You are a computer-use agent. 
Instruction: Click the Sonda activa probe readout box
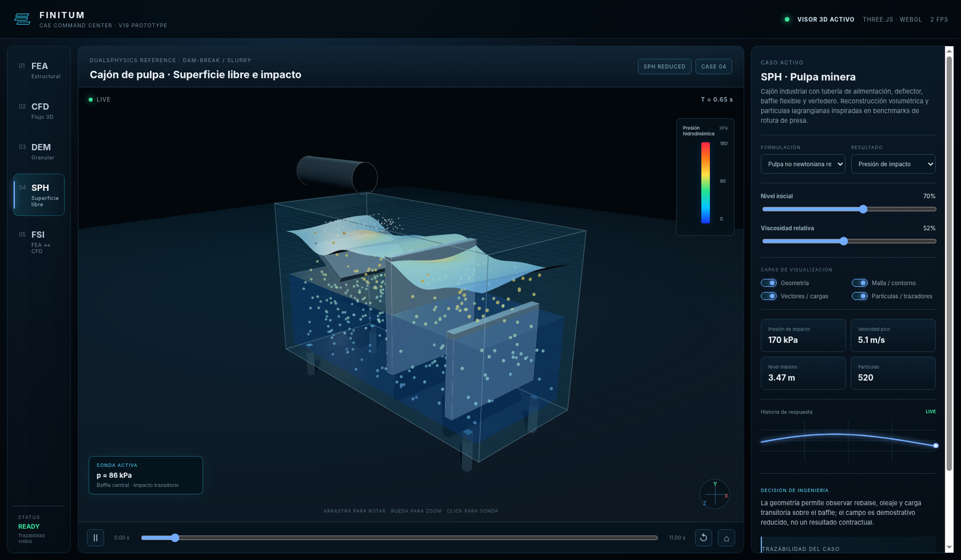(146, 475)
